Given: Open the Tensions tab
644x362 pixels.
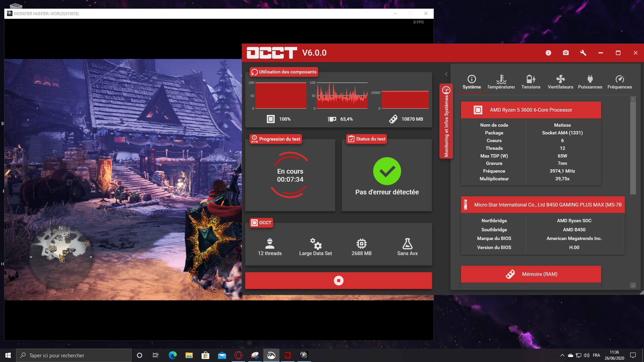Looking at the screenshot, I should [531, 82].
